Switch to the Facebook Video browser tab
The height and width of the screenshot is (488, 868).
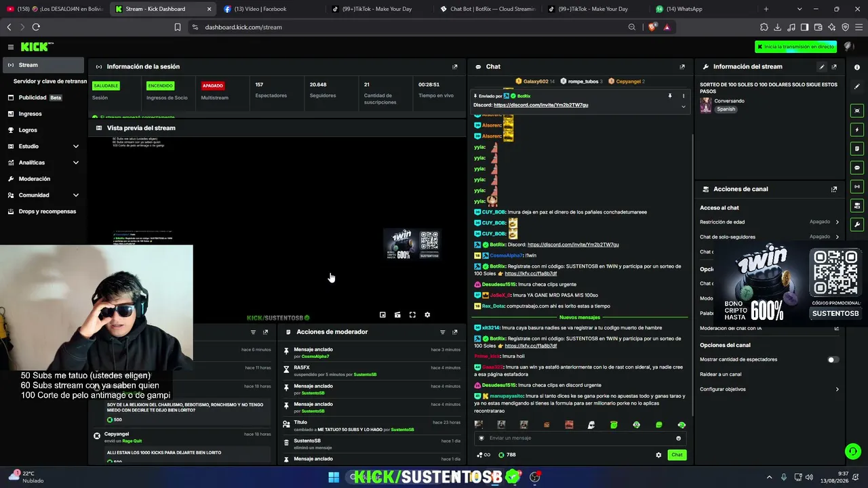click(x=268, y=9)
